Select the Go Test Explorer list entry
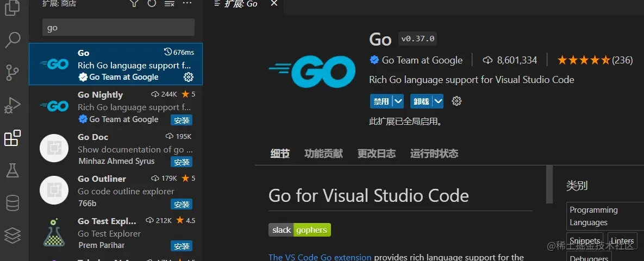Screen dimensions: 644x261 116,232
